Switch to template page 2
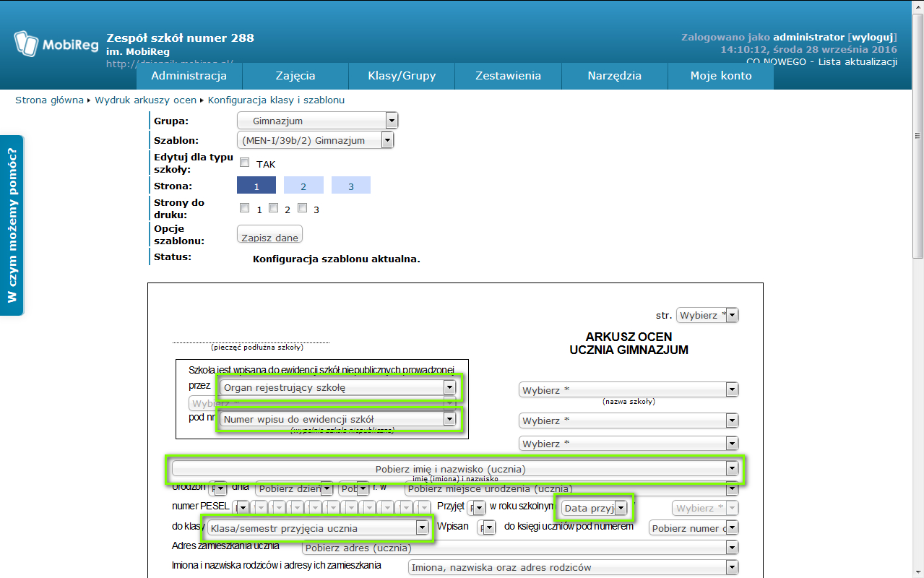 click(303, 186)
